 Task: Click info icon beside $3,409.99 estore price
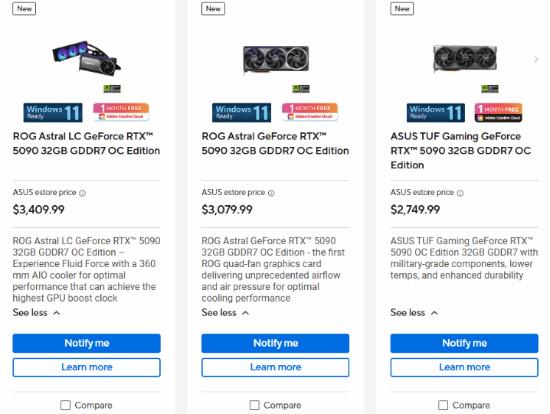click(x=82, y=193)
